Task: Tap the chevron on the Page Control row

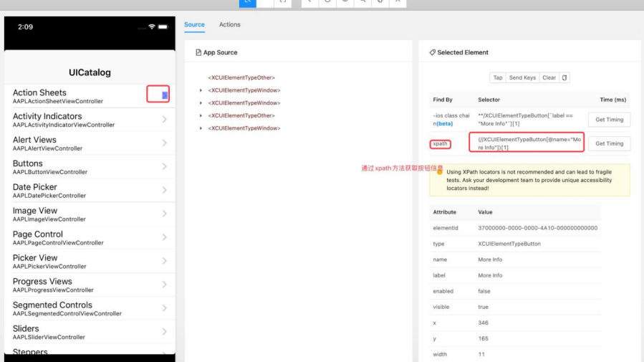Action: pos(164,237)
